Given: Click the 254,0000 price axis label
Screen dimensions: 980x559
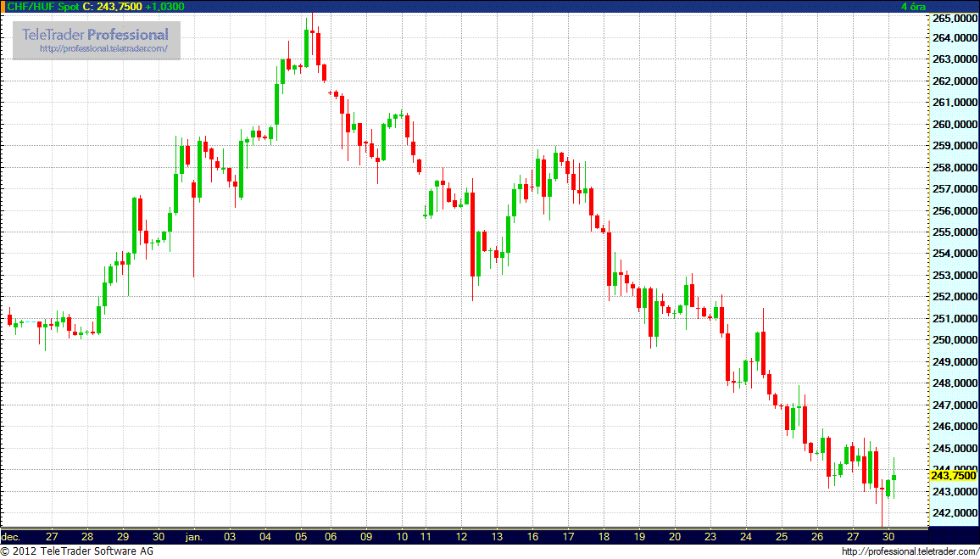Looking at the screenshot, I should (x=955, y=254).
